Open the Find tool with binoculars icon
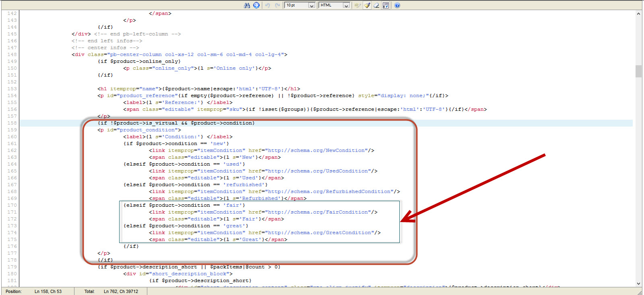 [x=247, y=5]
